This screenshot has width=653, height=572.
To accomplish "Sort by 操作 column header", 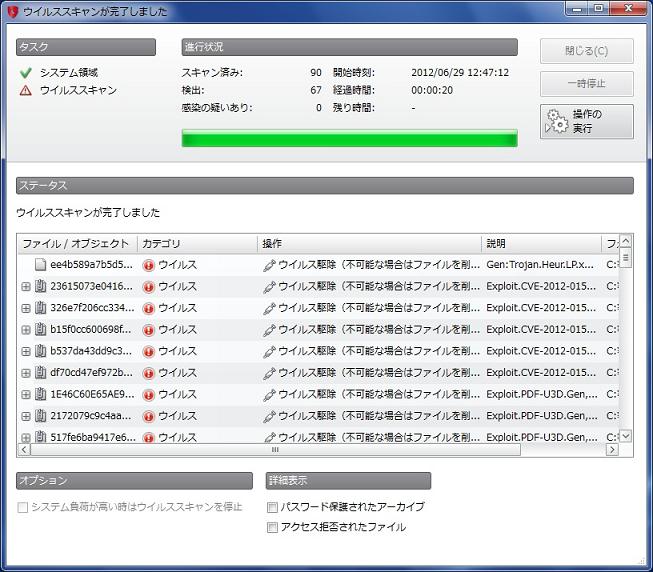I will coord(369,244).
